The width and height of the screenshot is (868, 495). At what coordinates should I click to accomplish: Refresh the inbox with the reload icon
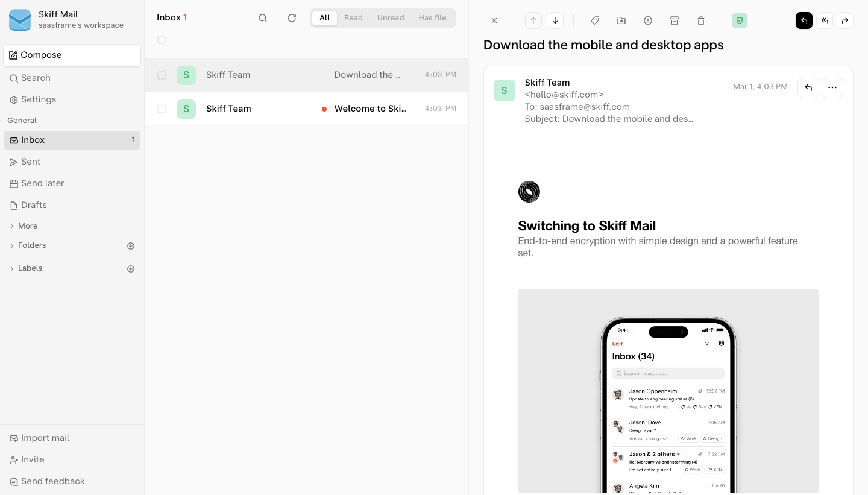(x=292, y=18)
